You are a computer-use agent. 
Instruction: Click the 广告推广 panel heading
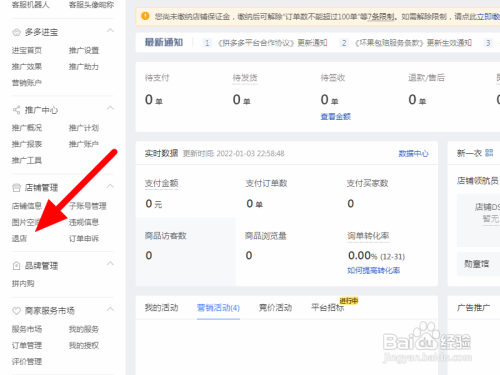473,307
